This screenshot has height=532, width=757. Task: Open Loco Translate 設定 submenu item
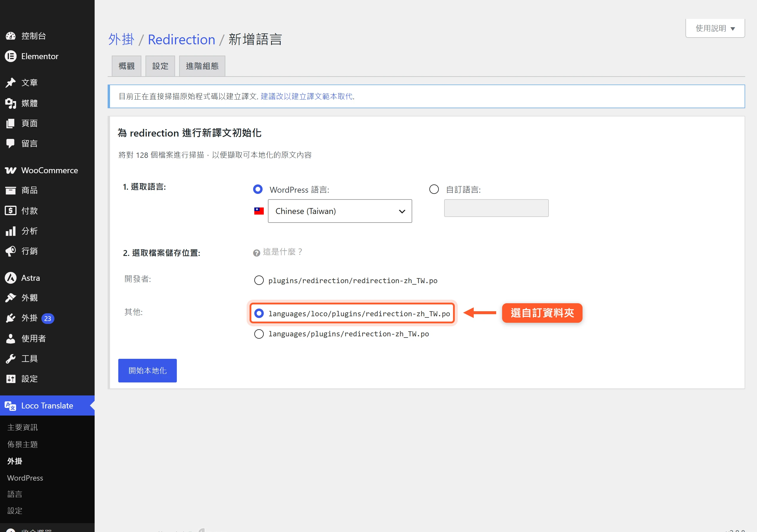15,511
